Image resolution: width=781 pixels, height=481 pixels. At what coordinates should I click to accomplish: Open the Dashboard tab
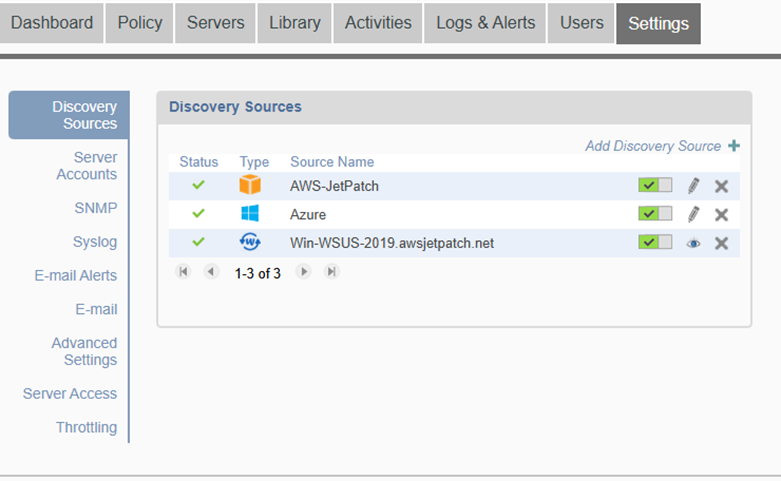coord(52,23)
